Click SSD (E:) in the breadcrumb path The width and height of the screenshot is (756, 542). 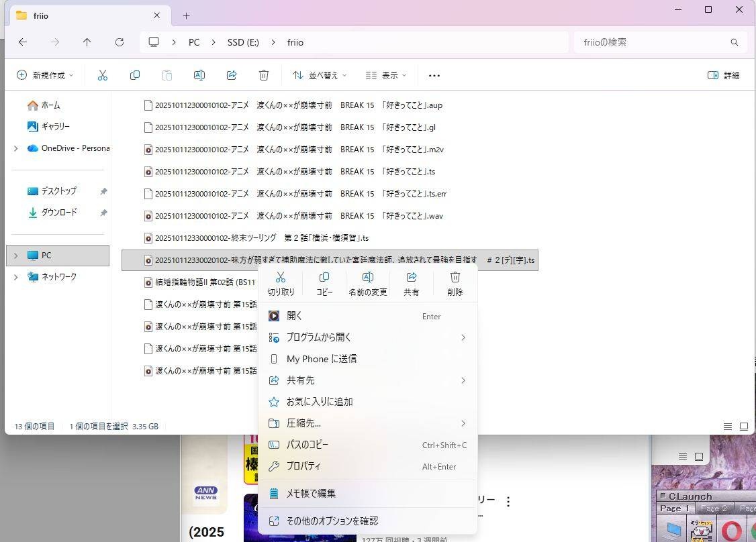coord(243,42)
